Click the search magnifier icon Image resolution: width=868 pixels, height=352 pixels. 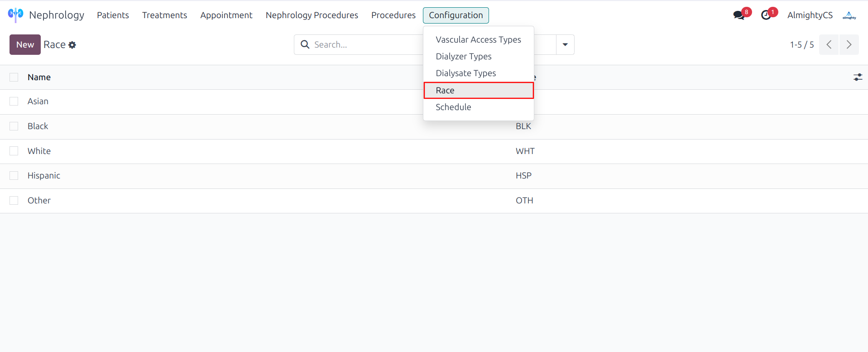point(305,44)
